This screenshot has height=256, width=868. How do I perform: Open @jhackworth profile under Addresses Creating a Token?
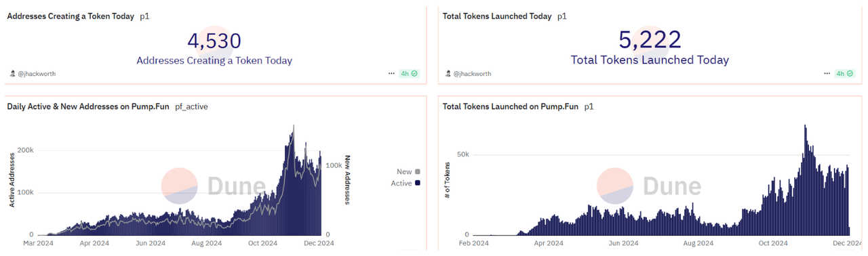[37, 73]
